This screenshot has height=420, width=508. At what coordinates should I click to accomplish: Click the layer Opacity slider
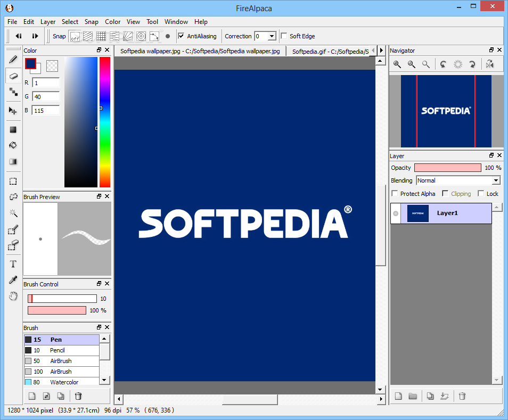448,168
